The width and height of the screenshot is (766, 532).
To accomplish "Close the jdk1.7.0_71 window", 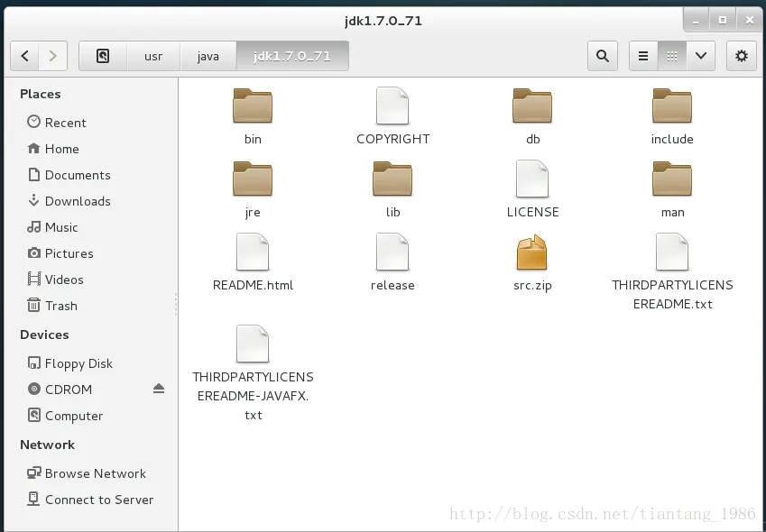I will point(750,20).
